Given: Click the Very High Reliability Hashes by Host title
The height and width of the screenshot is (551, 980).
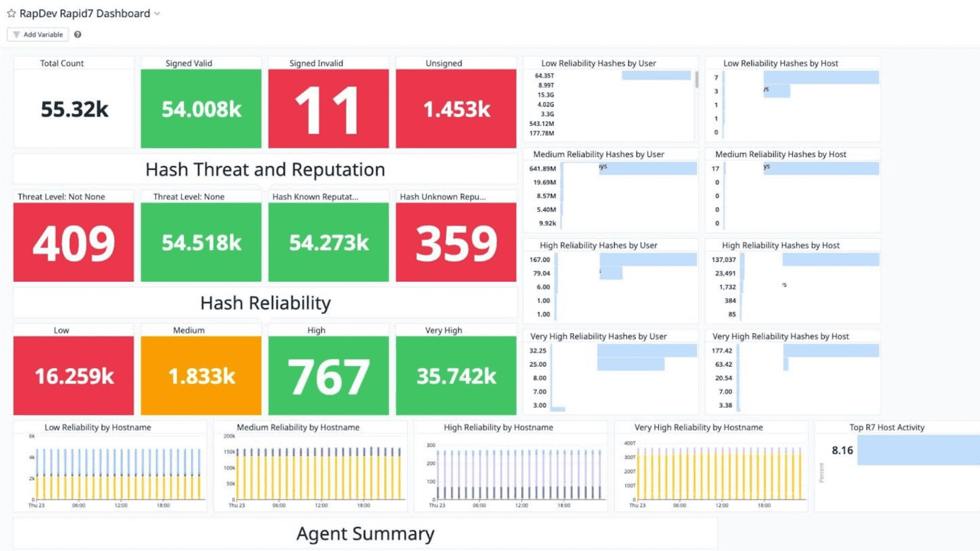Looking at the screenshot, I should tap(780, 336).
